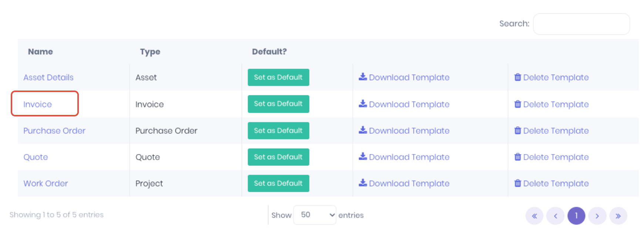
Task: Click Delete Template for Work Order
Action: click(x=551, y=183)
